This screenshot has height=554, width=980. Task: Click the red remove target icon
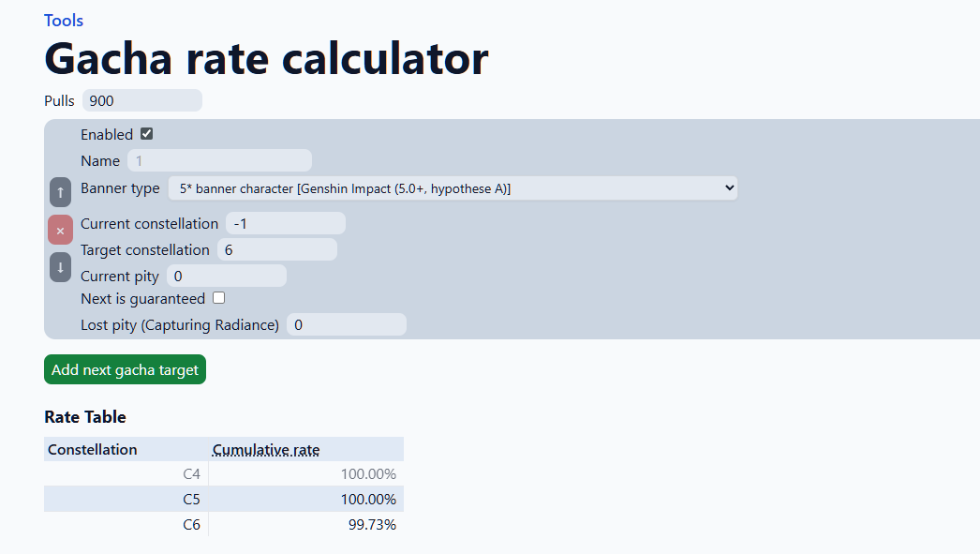[60, 230]
